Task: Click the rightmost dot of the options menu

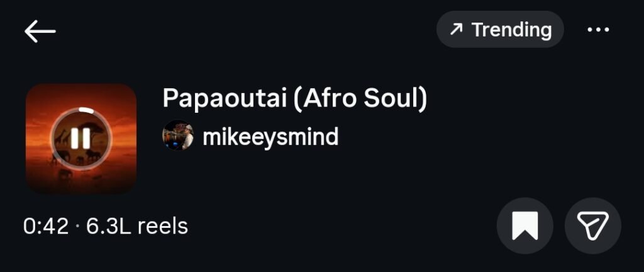Action: tap(608, 30)
